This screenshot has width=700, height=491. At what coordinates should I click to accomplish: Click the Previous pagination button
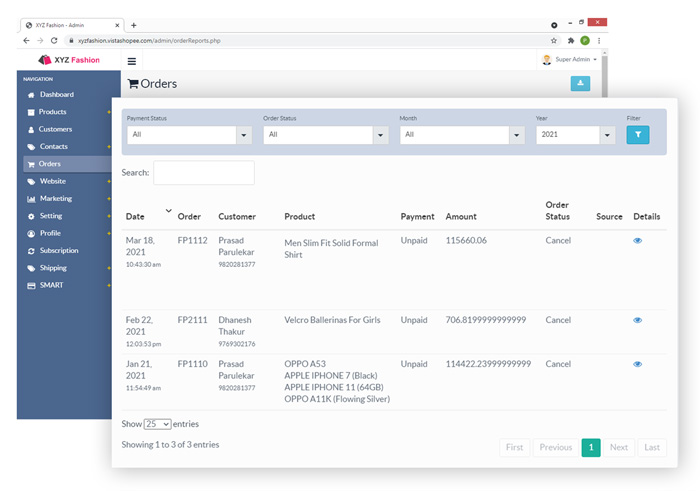[x=556, y=447]
